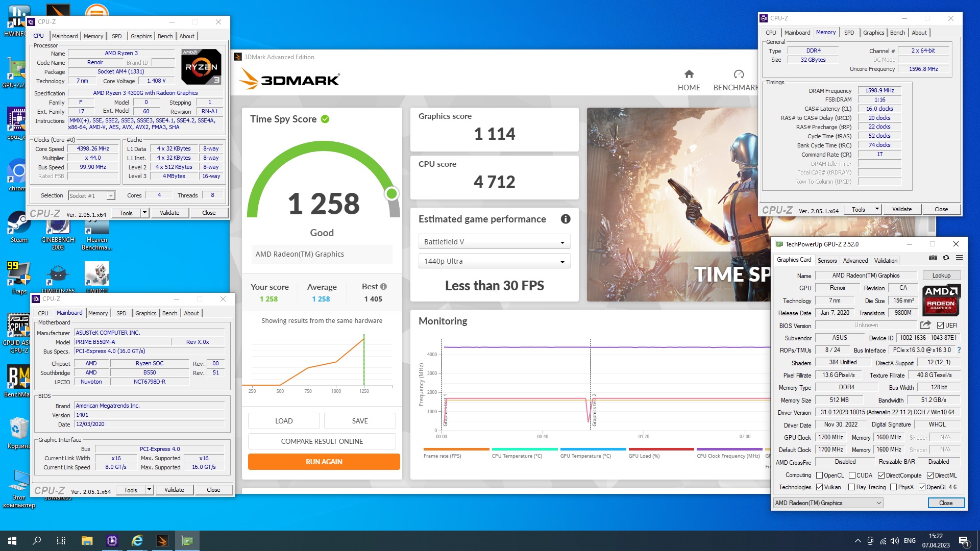The width and height of the screenshot is (980, 551).
Task: Open the AMD Radeon(TM) Graphics GPU selector dropdown
Action: [x=828, y=503]
